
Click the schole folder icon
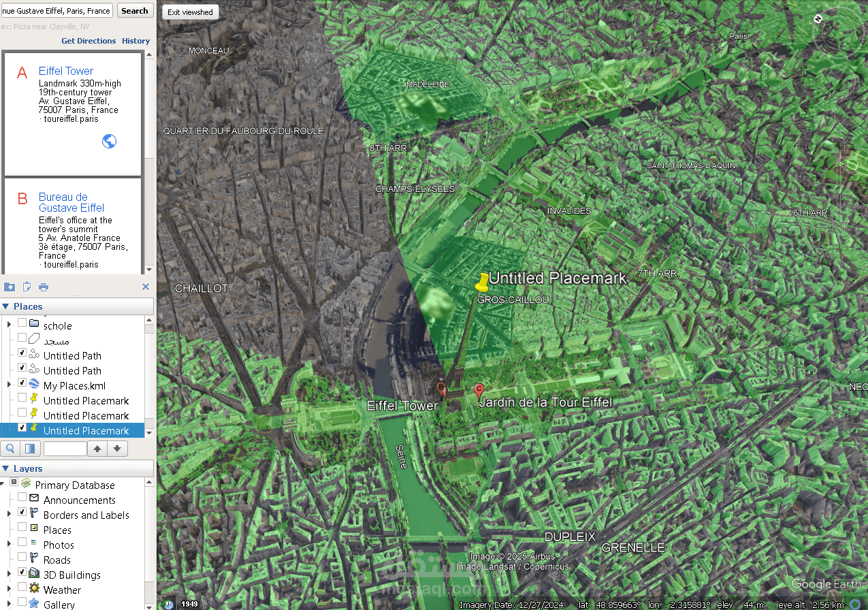tap(34, 323)
